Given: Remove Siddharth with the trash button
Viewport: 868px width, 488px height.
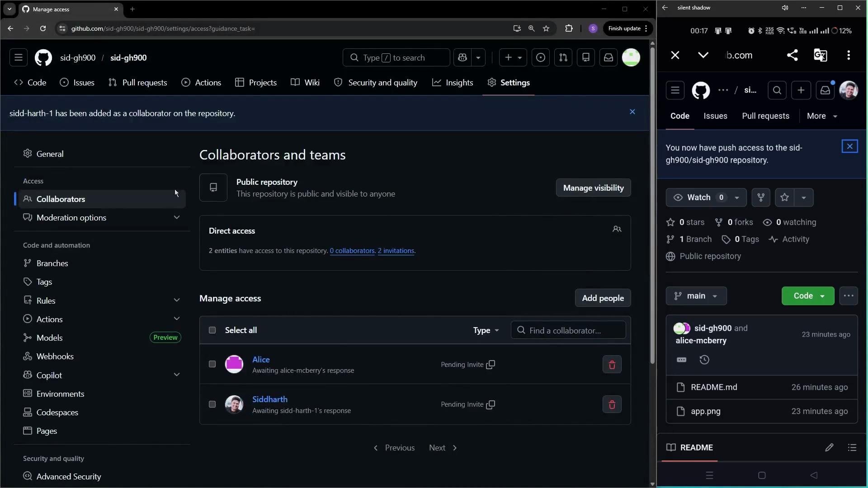Looking at the screenshot, I should (x=612, y=404).
